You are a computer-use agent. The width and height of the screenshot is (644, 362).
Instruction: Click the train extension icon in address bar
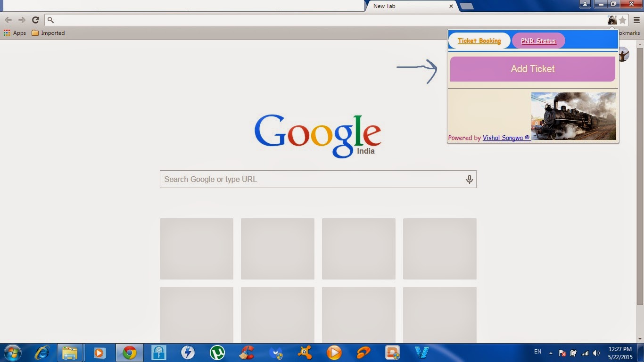pyautogui.click(x=612, y=20)
